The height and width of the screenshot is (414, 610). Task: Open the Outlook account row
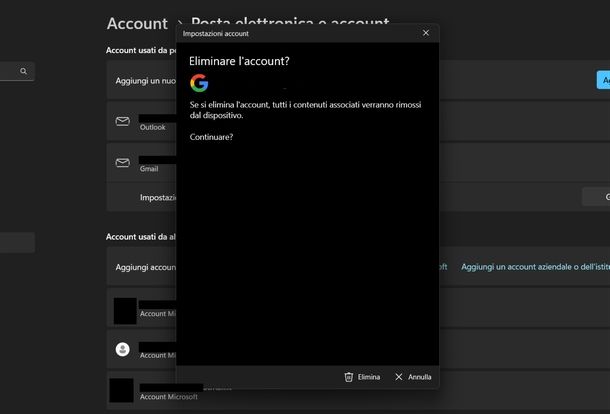coord(358,121)
